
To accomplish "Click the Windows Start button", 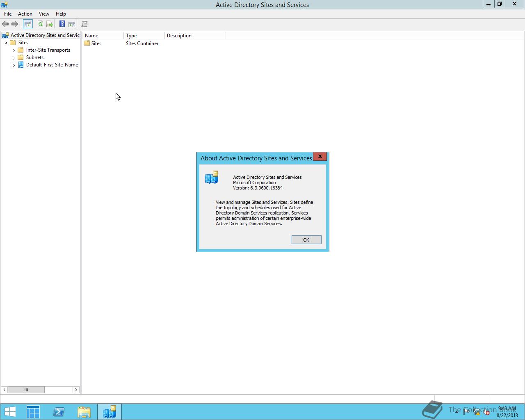I will pyautogui.click(x=10, y=412).
